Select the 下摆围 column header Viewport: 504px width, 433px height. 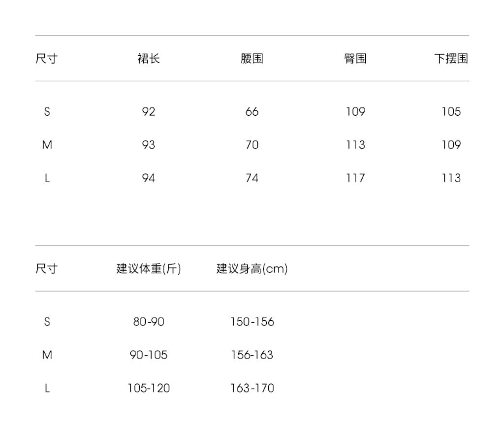[x=451, y=59]
